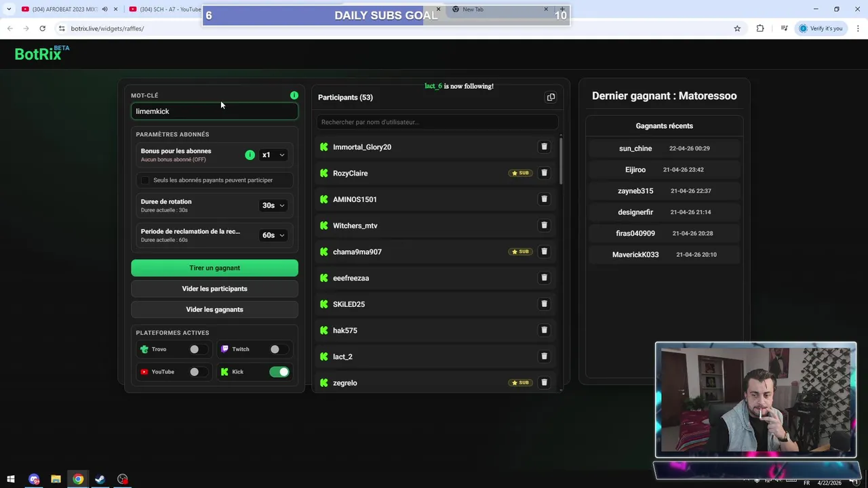Click Dernier gagnant Matoressoo heading
Viewport: 868px width, 488px height.
665,96
